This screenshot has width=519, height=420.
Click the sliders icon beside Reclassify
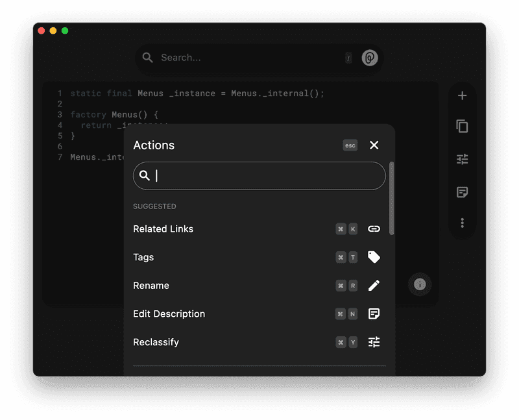tap(374, 342)
